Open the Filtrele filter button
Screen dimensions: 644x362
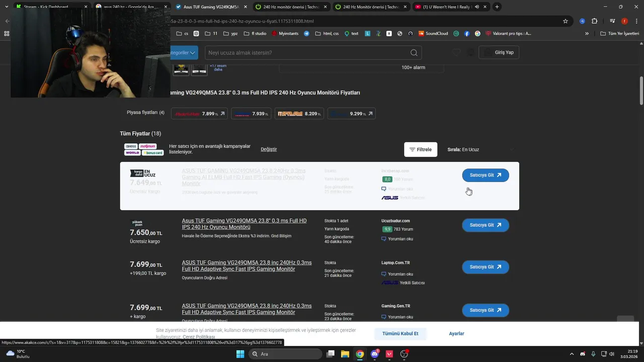tap(421, 149)
